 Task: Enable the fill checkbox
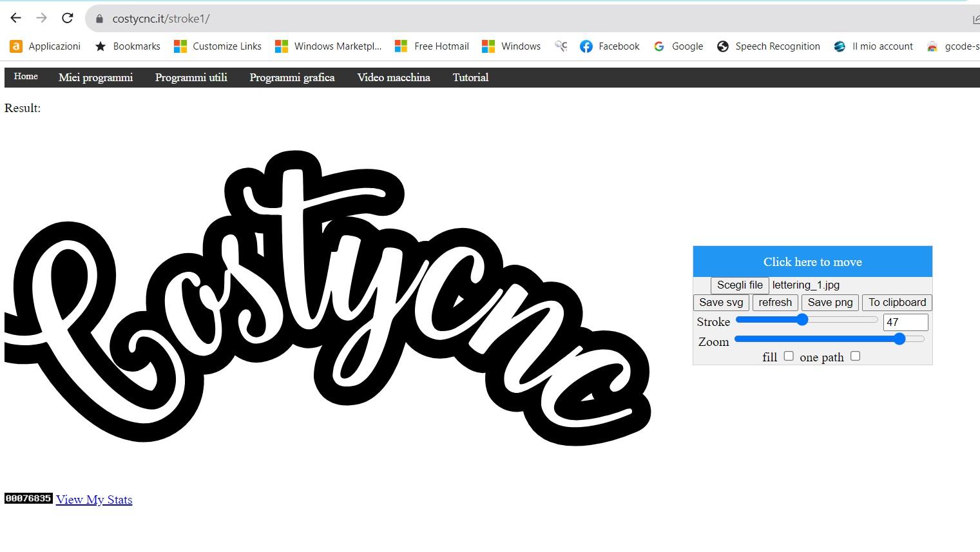[x=789, y=356]
